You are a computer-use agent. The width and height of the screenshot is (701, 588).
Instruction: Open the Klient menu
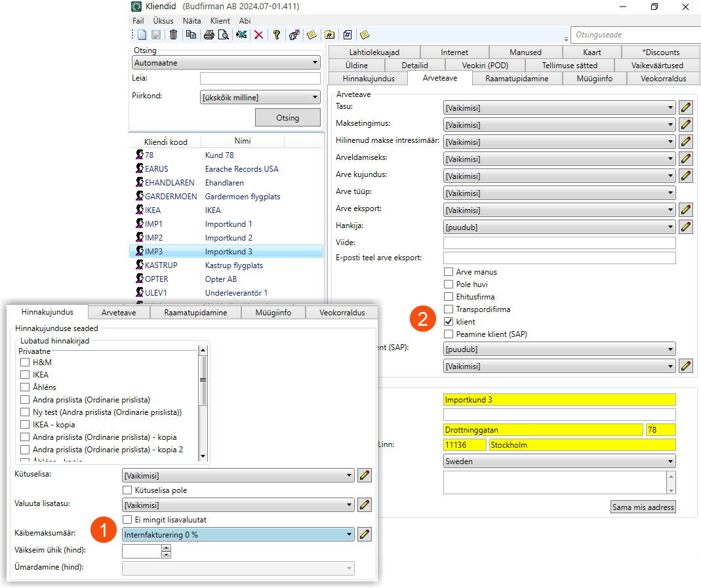(220, 21)
